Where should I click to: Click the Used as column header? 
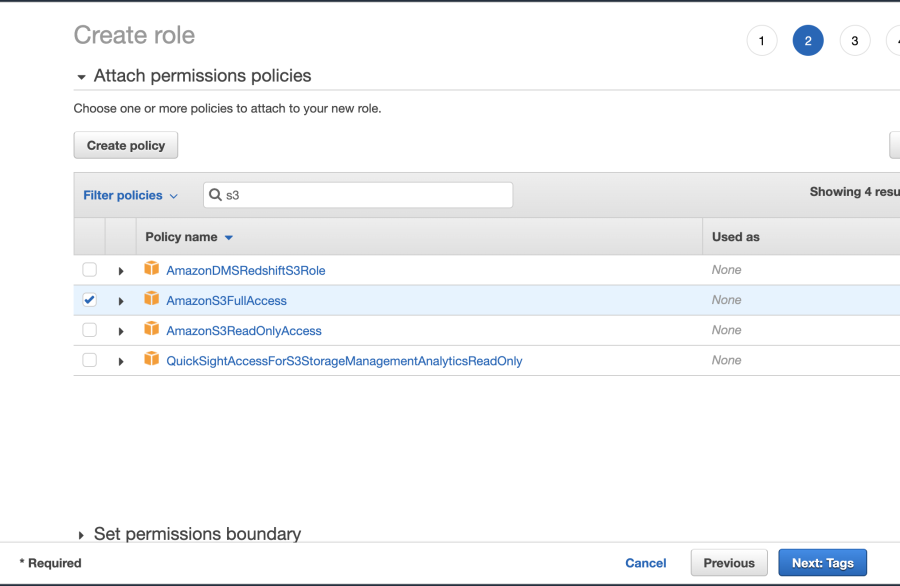click(735, 237)
